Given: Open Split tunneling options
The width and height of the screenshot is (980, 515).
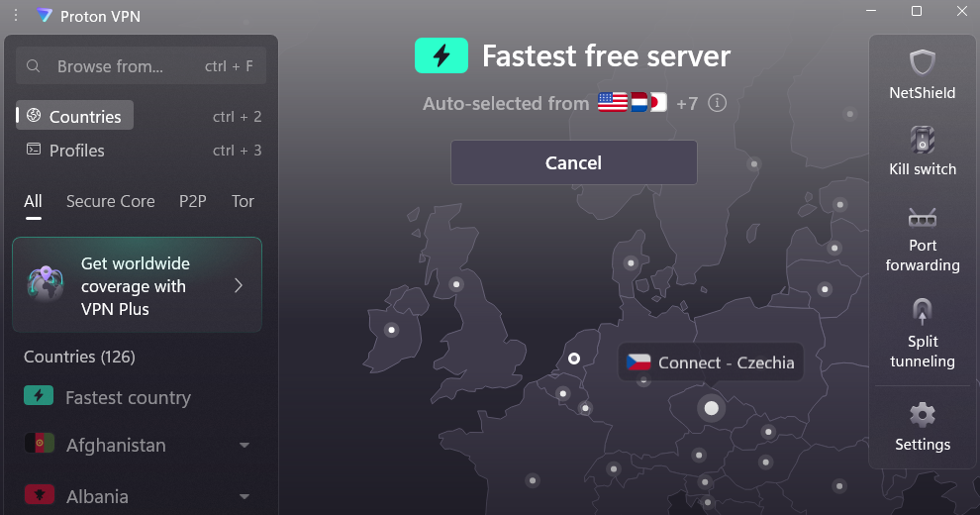Looking at the screenshot, I should click(922, 313).
